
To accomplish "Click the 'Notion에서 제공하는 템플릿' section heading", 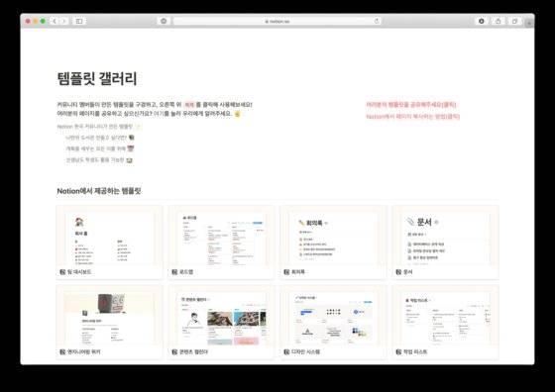I will pyautogui.click(x=99, y=191).
